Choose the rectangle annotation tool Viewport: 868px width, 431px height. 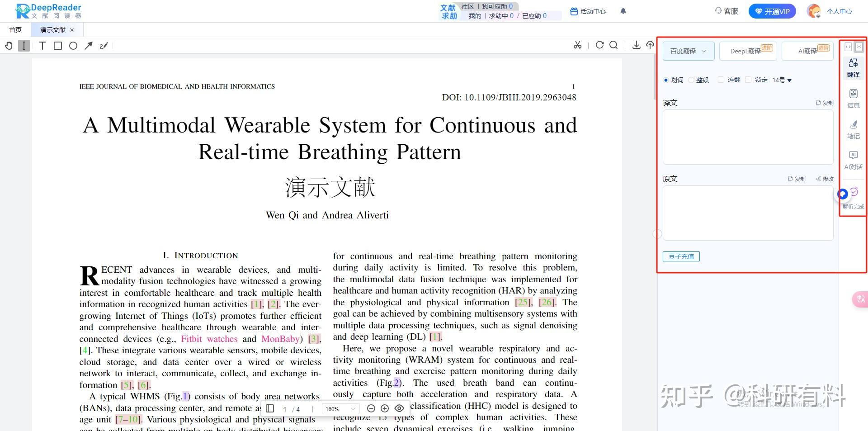[58, 46]
